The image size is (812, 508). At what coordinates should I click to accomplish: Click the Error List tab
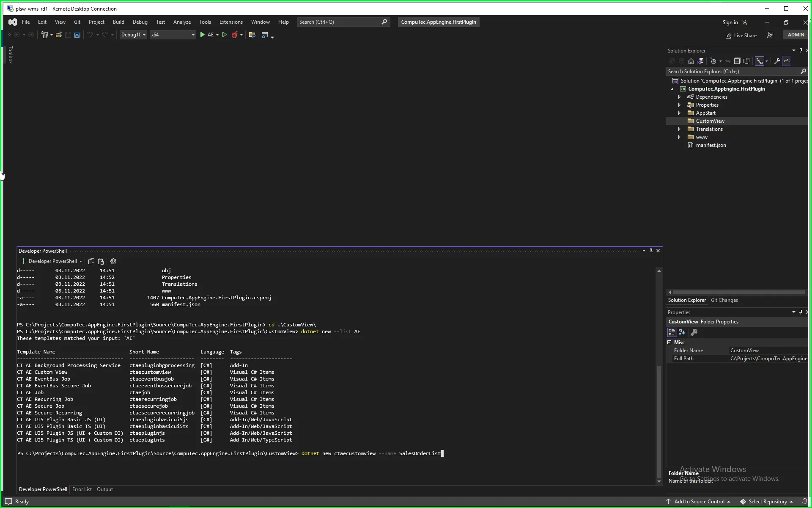pos(82,489)
